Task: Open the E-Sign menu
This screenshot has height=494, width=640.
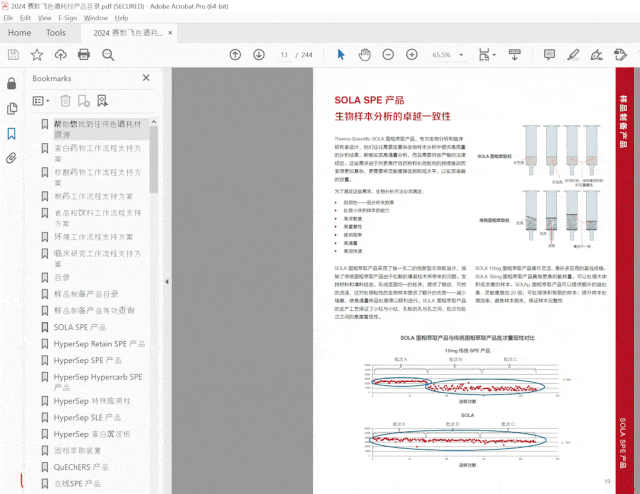Action: point(67,18)
